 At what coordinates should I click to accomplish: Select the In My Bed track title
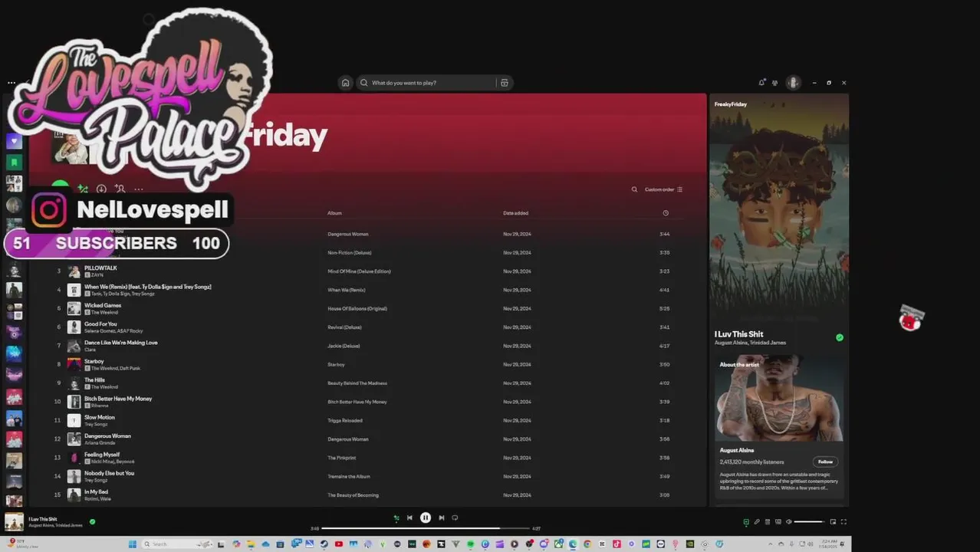coord(96,491)
